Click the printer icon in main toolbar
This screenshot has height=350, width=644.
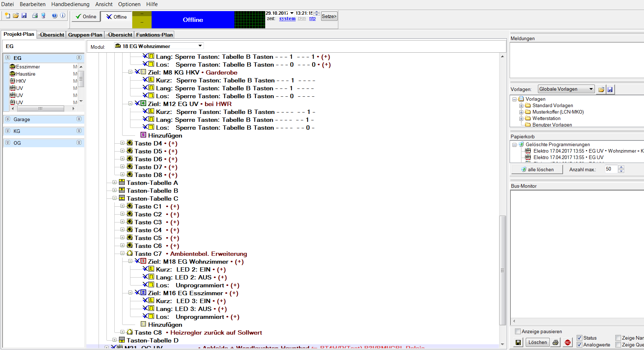pyautogui.click(x=35, y=16)
